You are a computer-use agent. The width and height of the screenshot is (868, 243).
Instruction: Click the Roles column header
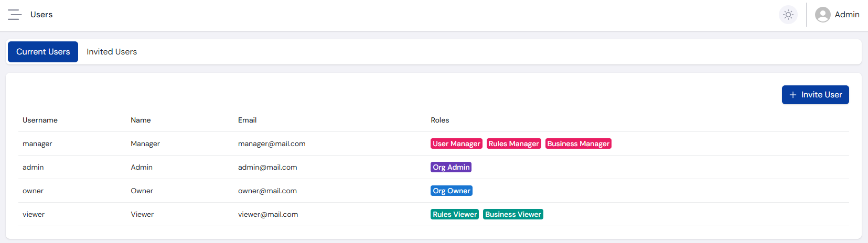click(440, 120)
